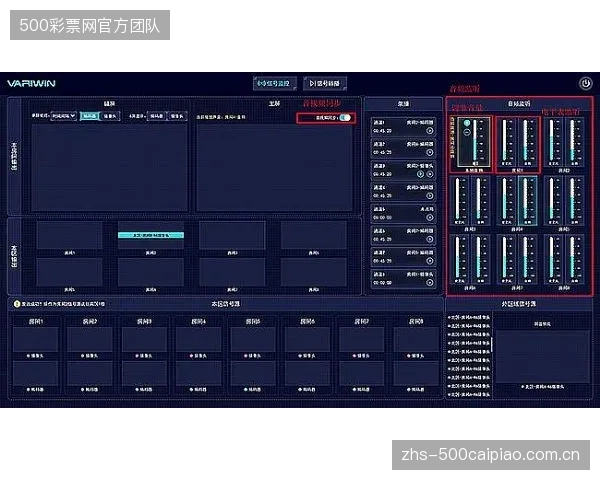Image resolution: width=600 pixels, height=480 pixels.
Task: Select the highlighted speaker meter of 房间4
Action: (528, 201)
